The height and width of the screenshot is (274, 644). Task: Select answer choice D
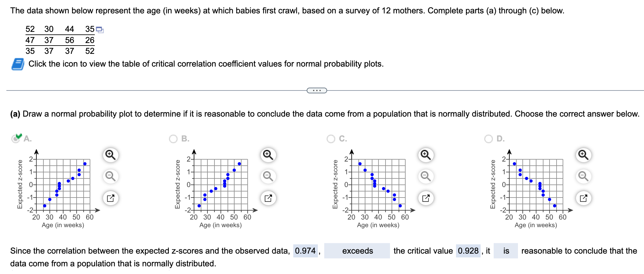(x=488, y=139)
